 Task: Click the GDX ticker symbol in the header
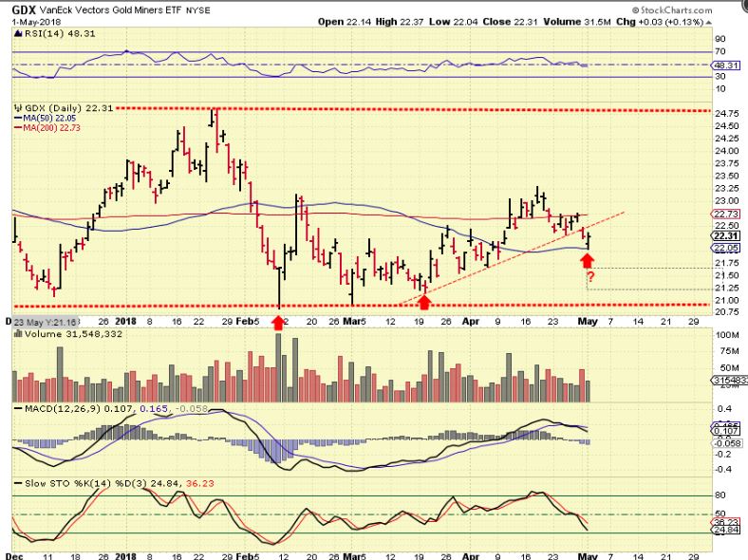pyautogui.click(x=25, y=10)
